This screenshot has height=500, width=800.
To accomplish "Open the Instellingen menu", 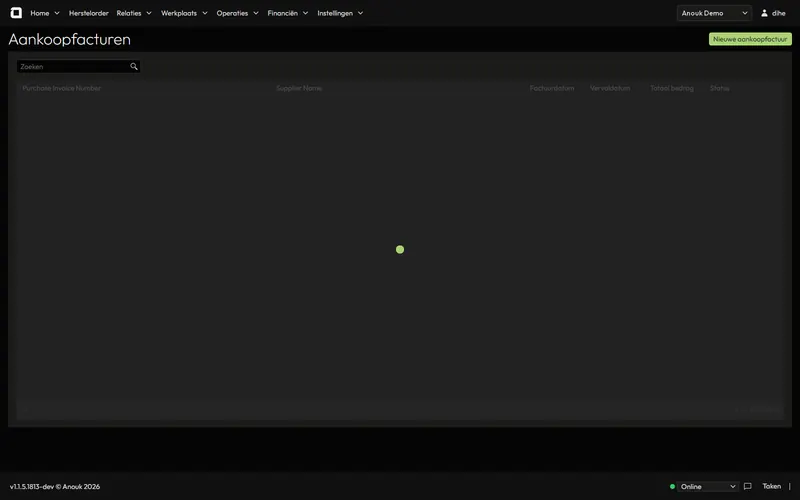I will pyautogui.click(x=335, y=13).
